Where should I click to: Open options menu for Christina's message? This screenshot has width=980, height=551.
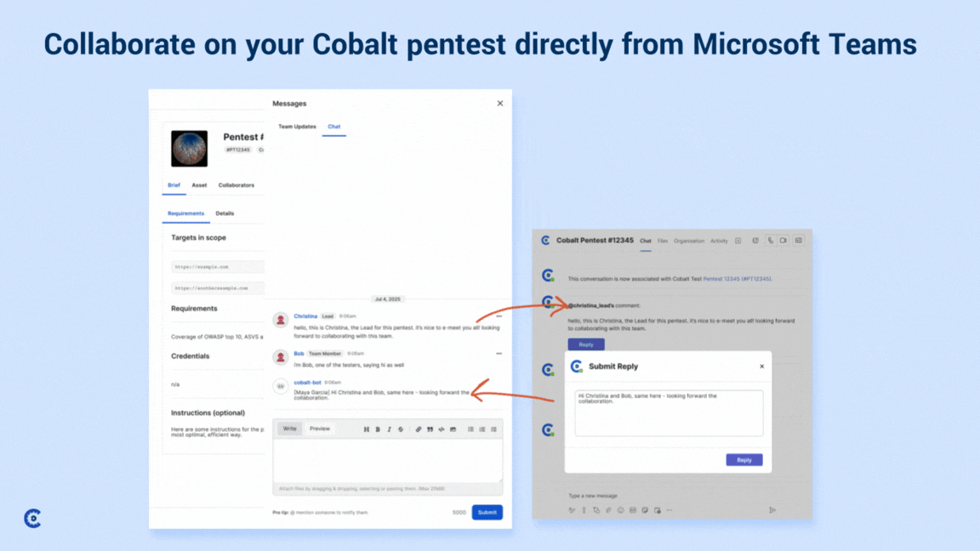coord(499,316)
